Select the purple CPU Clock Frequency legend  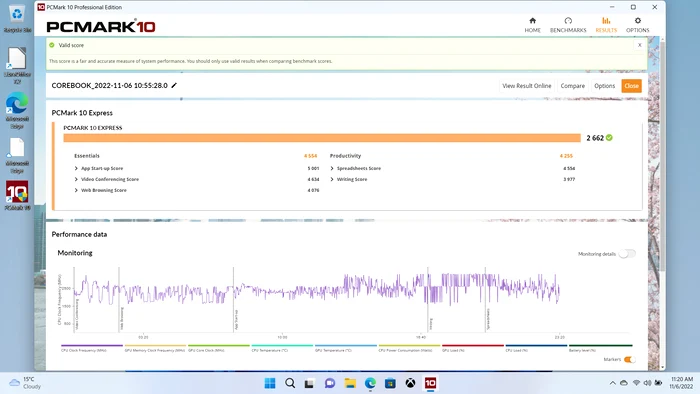[92, 348]
